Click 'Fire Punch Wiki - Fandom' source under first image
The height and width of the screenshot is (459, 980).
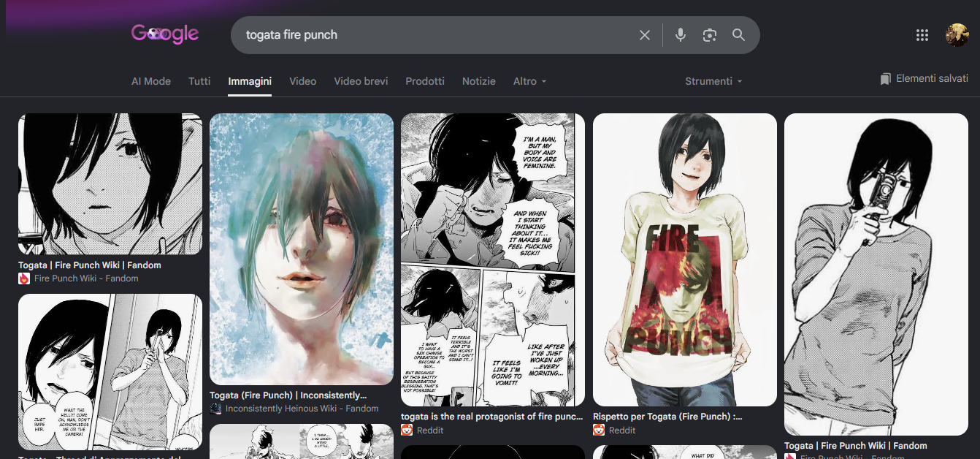coord(86,278)
